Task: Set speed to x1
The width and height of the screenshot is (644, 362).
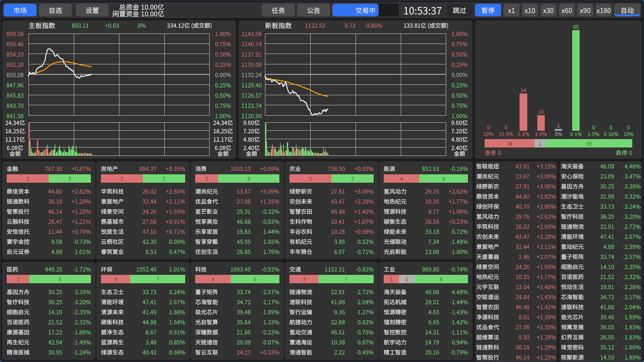Action: click(511, 10)
